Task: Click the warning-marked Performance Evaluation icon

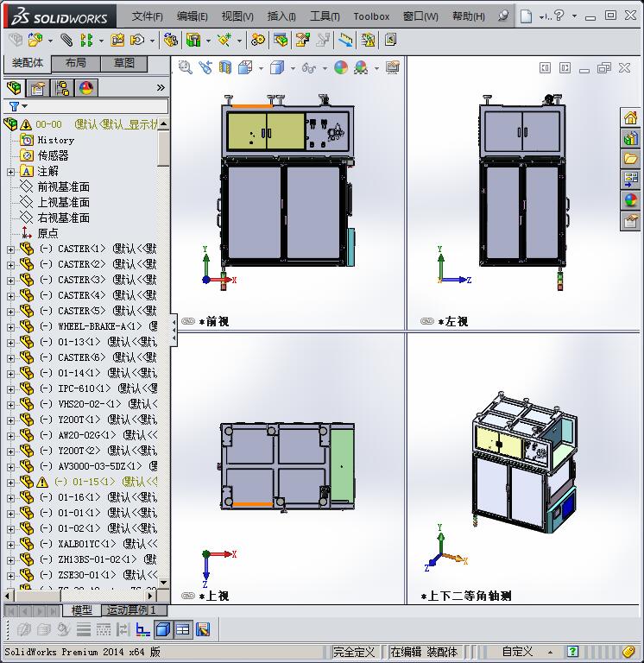Action: pyautogui.click(x=368, y=41)
